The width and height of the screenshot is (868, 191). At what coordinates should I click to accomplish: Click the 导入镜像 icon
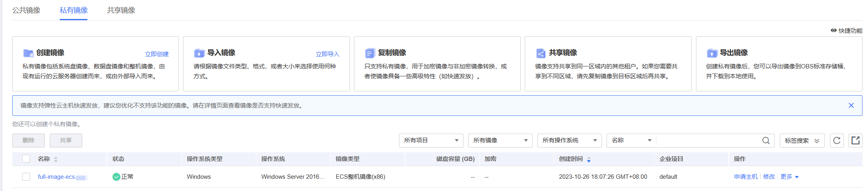199,53
